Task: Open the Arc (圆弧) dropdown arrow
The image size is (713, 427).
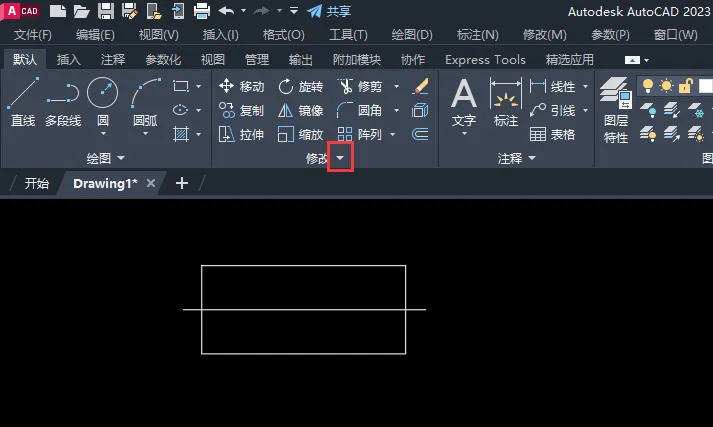Action: [x=146, y=134]
